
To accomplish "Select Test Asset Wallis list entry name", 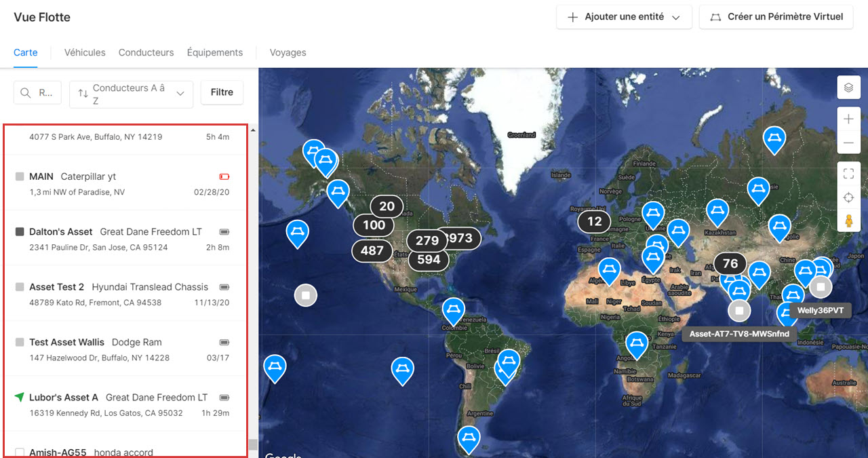I will point(67,342).
